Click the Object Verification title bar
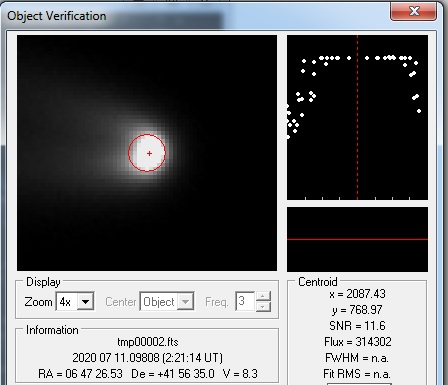Image resolution: width=448 pixels, height=385 pixels. (x=197, y=16)
